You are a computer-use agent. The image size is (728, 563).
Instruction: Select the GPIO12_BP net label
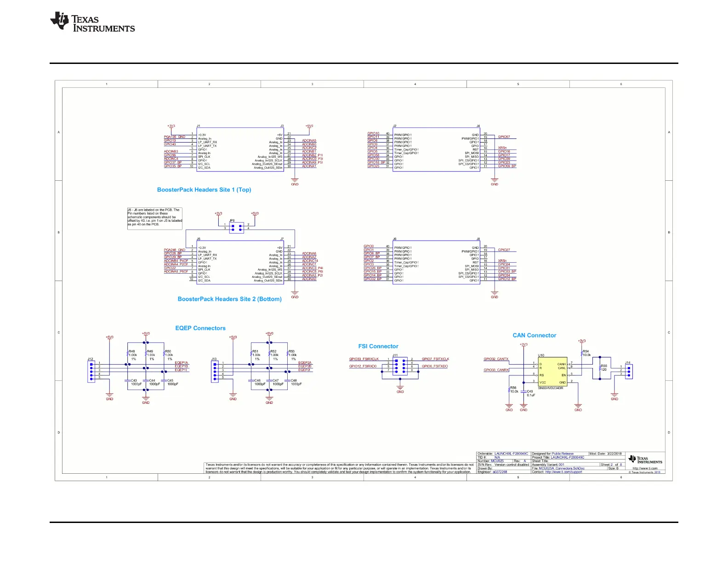pos(507,279)
